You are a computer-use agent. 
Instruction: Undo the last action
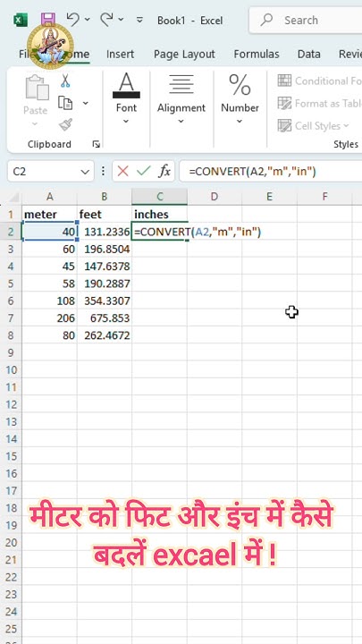72,19
